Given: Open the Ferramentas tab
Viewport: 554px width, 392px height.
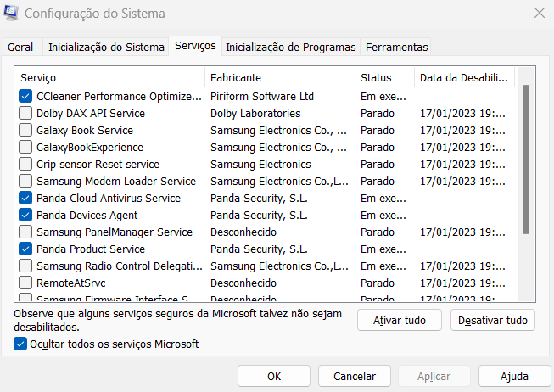Looking at the screenshot, I should [396, 48].
